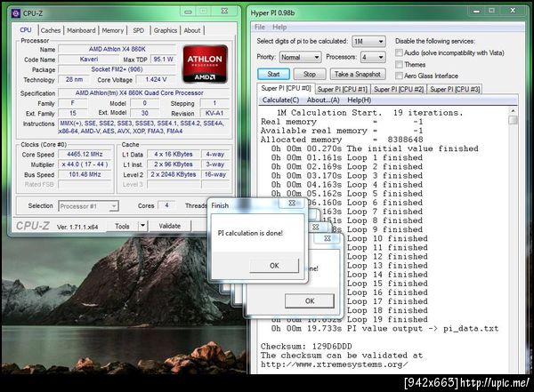Image resolution: width=534 pixels, height=392 pixels.
Task: Click the scrollbar up arrow in log
Action: coord(513,111)
